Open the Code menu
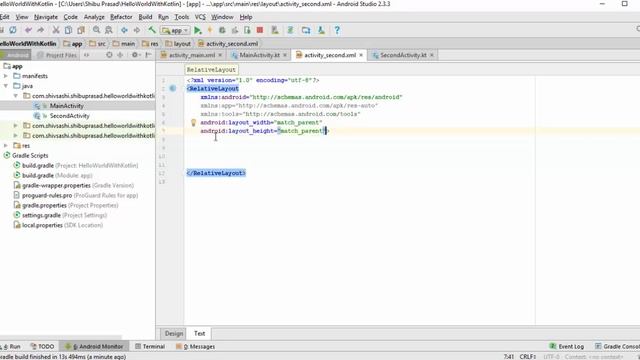The width and height of the screenshot is (640, 360). 70,17
